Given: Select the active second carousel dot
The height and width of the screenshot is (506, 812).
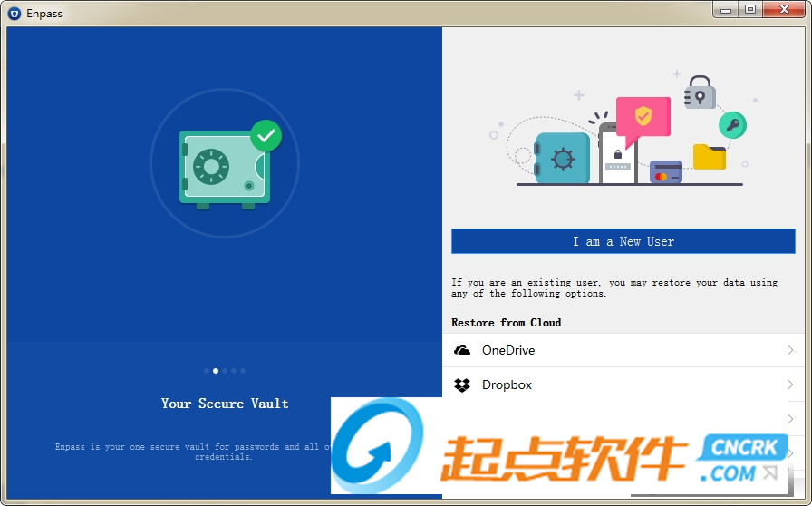Looking at the screenshot, I should point(216,371).
